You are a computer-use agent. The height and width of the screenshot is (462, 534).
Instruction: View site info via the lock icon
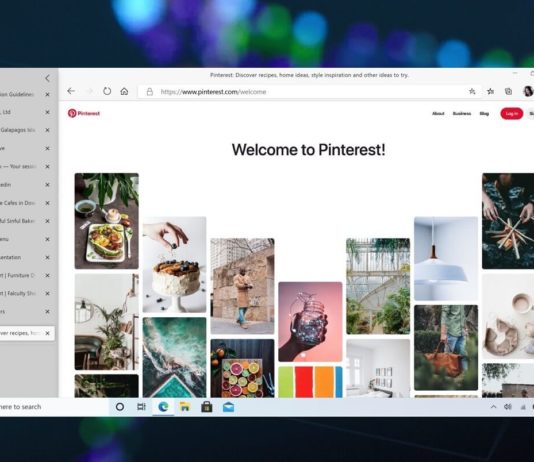tap(149, 92)
